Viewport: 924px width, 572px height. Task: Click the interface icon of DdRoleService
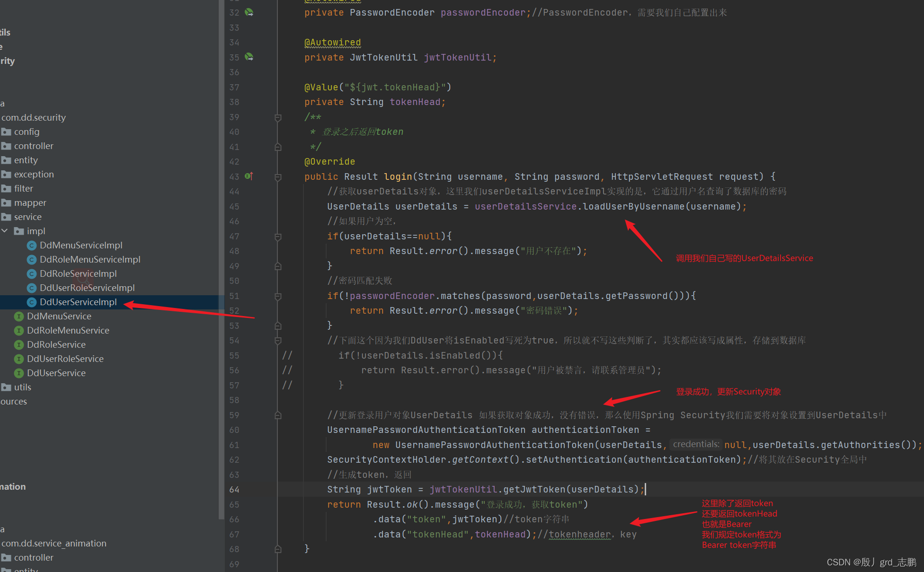pos(19,344)
